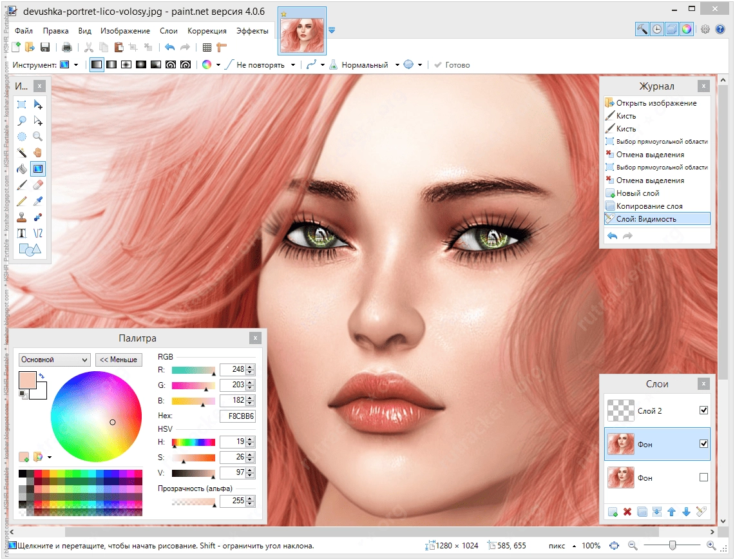Select the Color Picker eyedropper tool
The image size is (735, 560).
tap(38, 201)
